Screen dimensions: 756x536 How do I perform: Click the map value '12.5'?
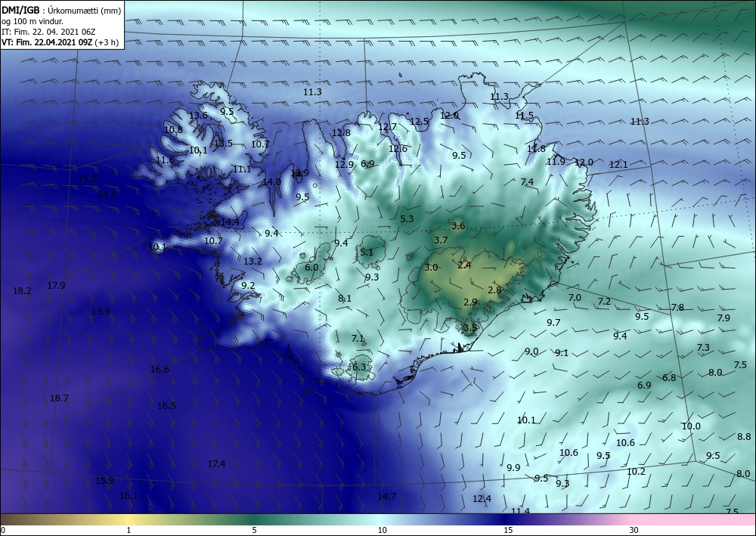pyautogui.click(x=419, y=122)
